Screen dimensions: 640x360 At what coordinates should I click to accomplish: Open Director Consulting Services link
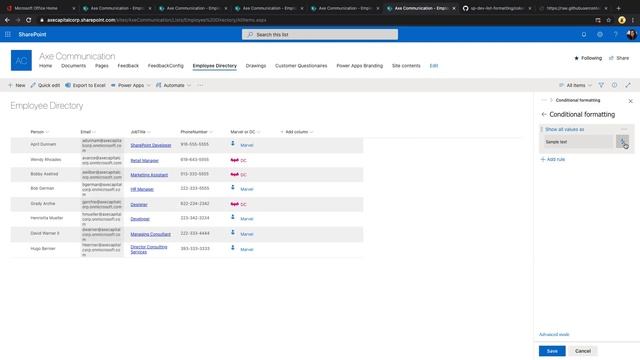(x=149, y=249)
